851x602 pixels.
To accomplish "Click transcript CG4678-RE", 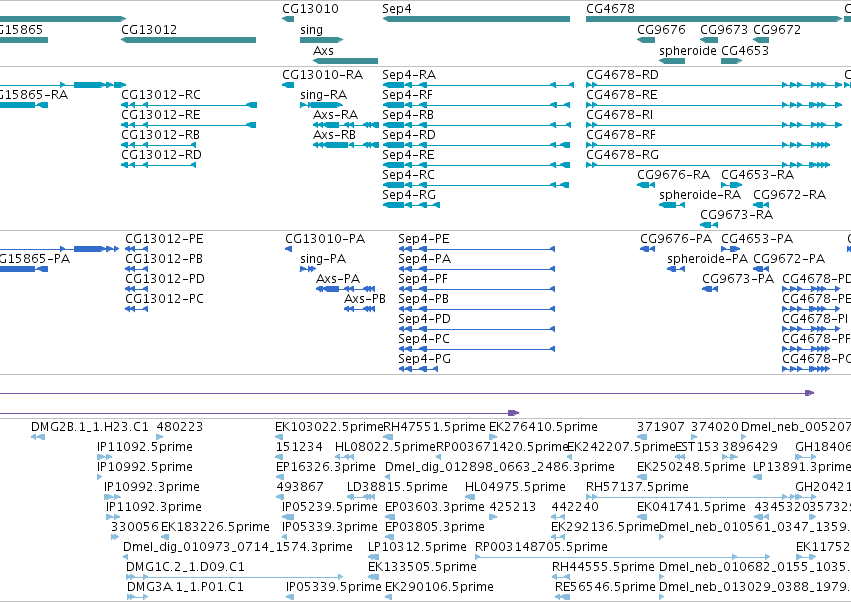I will (714, 105).
